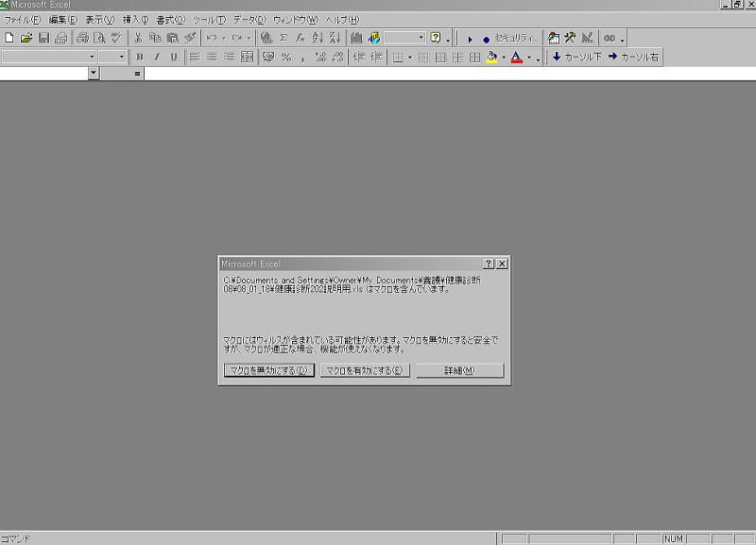Open the ツール(T) menu
756x545 pixels.
click(209, 20)
